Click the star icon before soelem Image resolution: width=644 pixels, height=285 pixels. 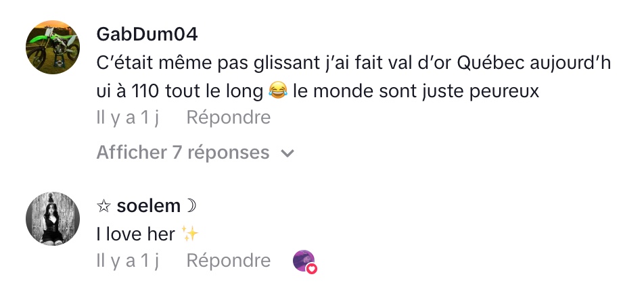coord(105,205)
